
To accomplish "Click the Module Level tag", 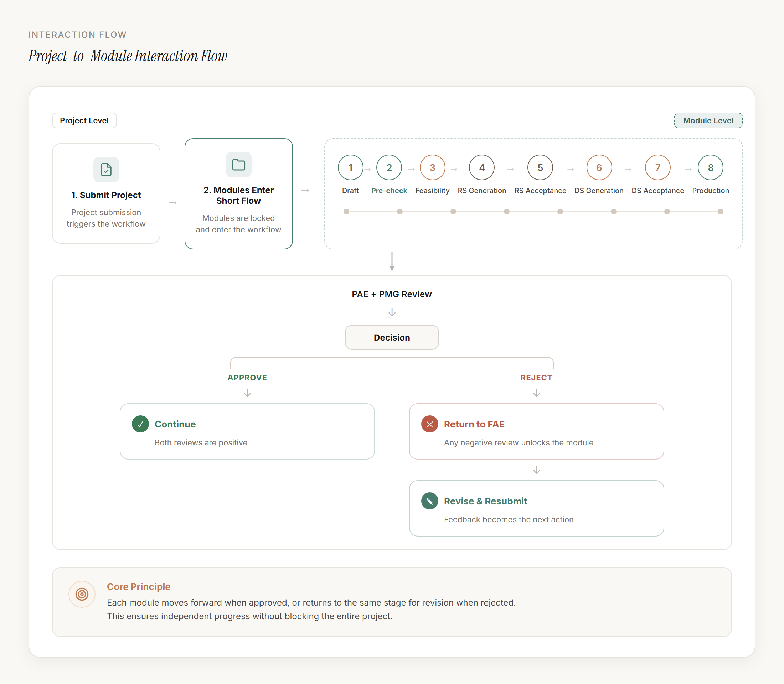I will click(708, 121).
